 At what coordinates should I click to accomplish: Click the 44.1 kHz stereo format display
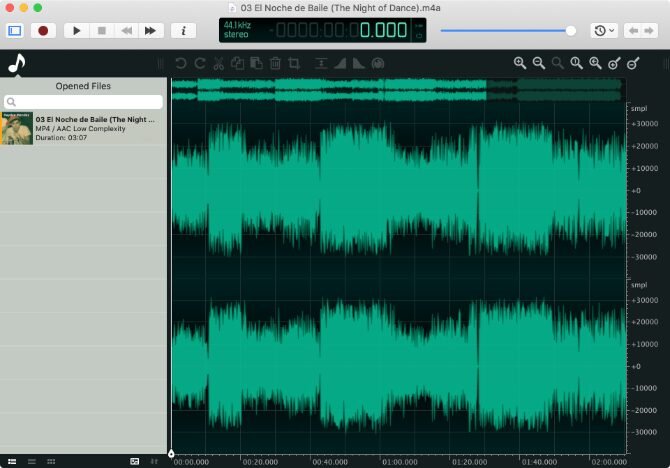point(237,30)
